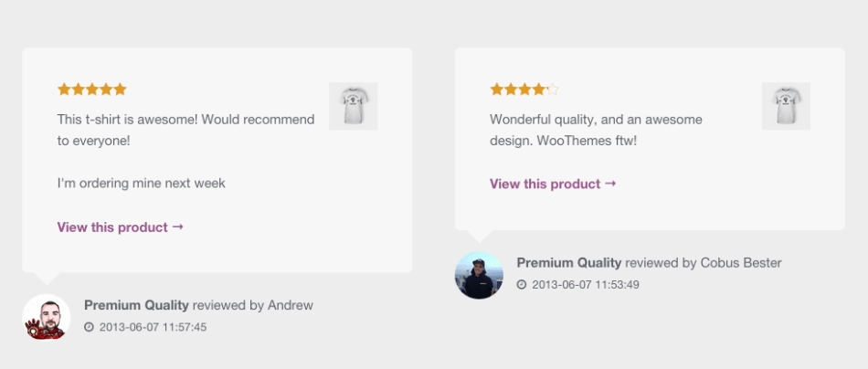
Task: Click the five-star rating in Andrew's review
Action: [x=91, y=90]
